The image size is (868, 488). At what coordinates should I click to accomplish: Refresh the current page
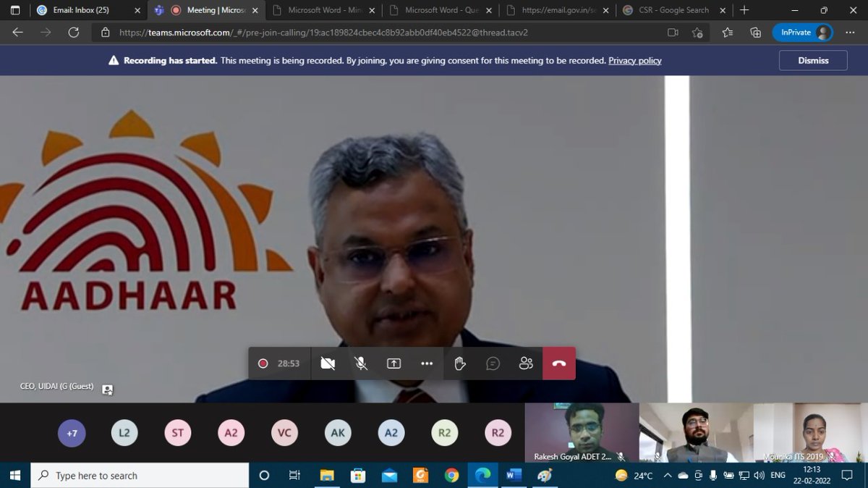(x=73, y=33)
